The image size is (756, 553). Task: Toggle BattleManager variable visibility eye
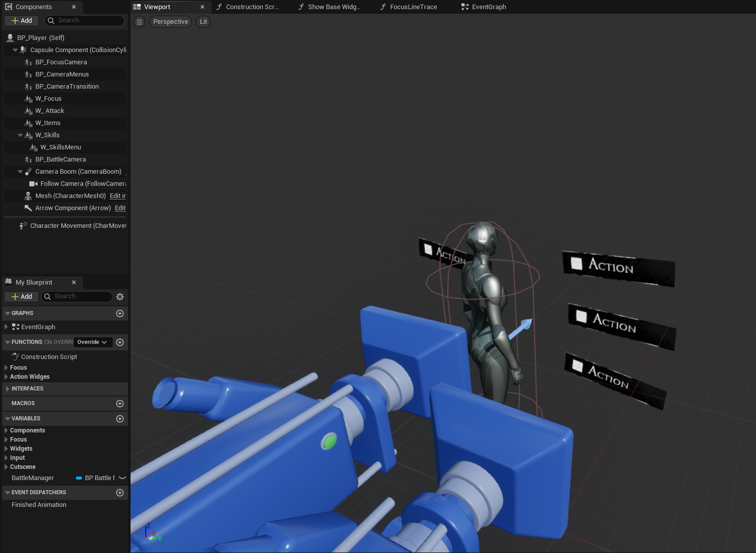122,478
